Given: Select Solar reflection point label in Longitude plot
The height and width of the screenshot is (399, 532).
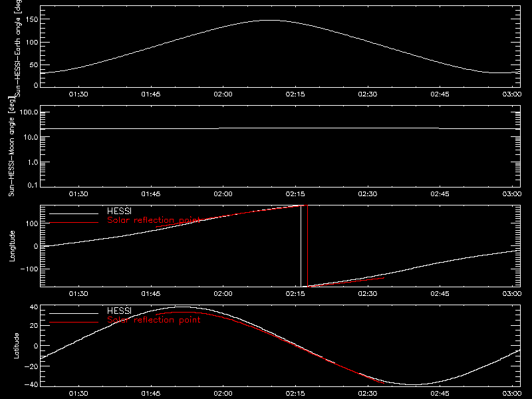Looking at the screenshot, I should (x=154, y=220).
